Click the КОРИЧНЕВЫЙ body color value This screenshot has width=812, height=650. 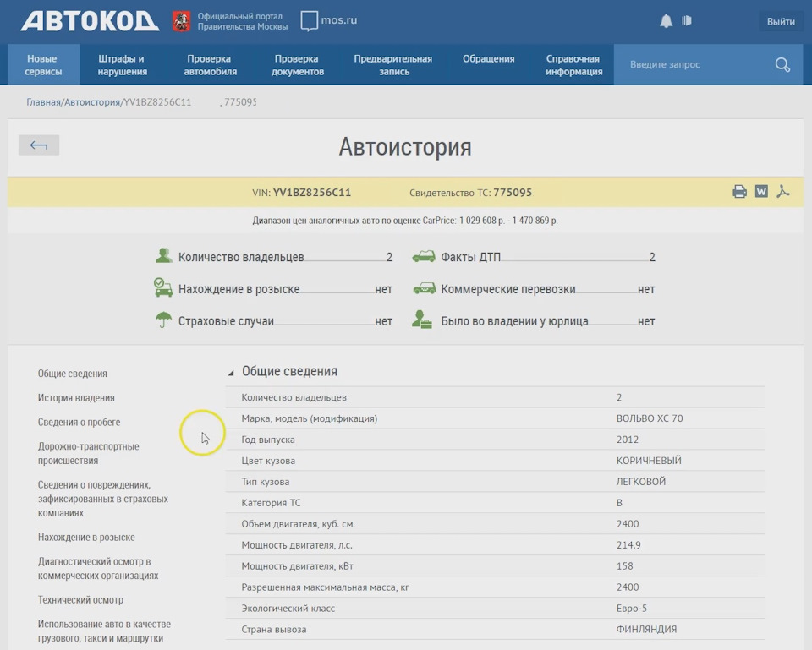point(649,461)
